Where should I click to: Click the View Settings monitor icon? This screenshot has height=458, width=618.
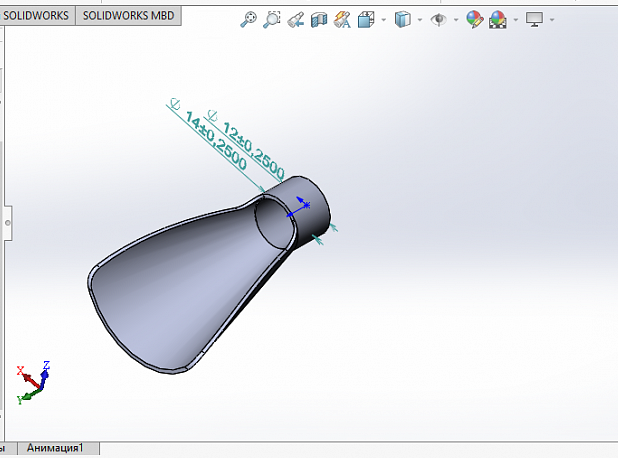(534, 19)
